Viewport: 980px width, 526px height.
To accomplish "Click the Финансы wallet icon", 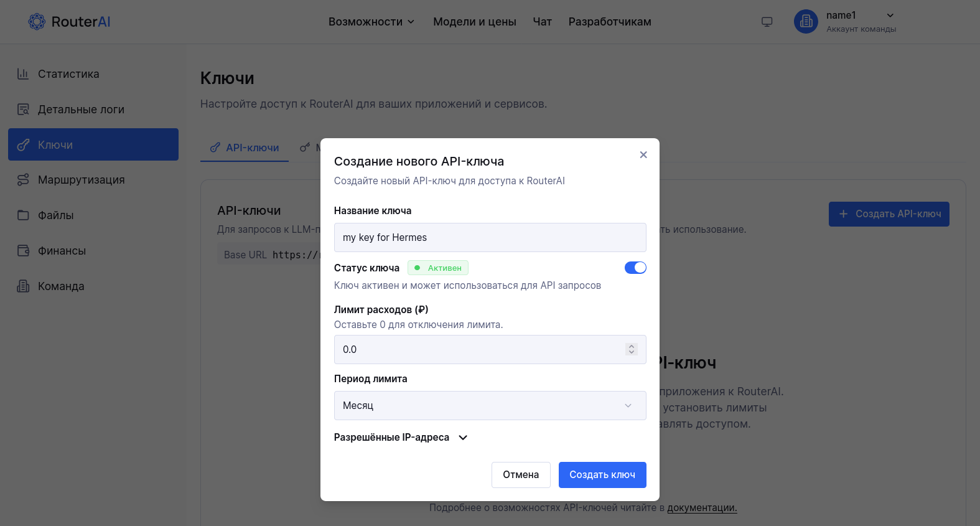I will point(23,250).
